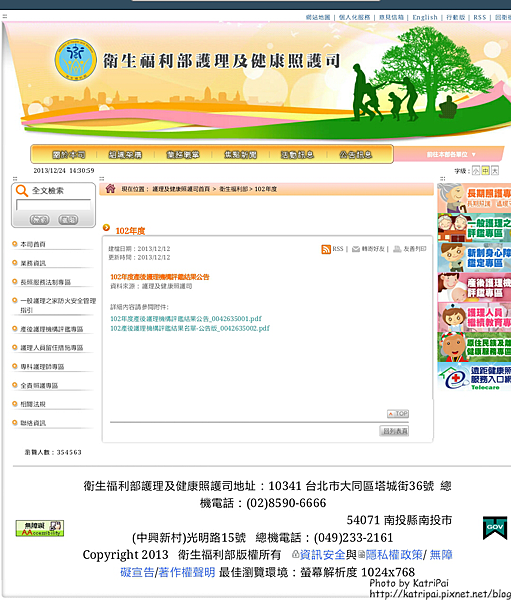Image resolution: width=511 pixels, height=600 pixels.
Task: Click the orange RSS feed icon
Action: tap(326, 249)
